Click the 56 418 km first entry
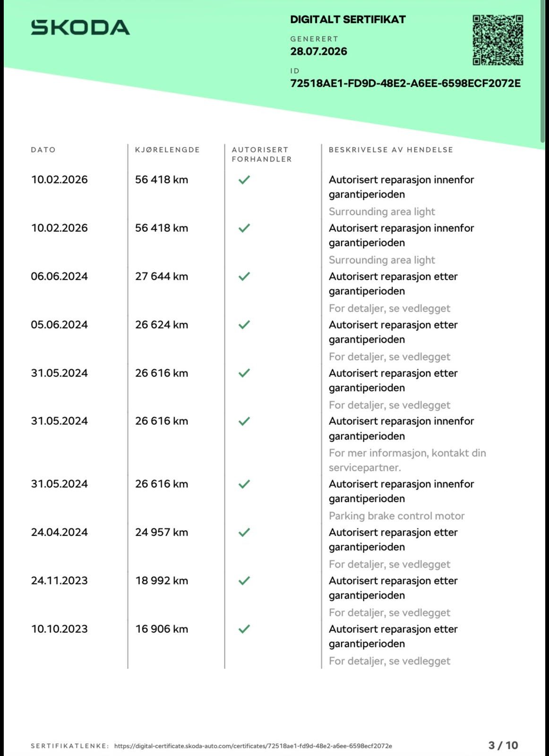 pos(162,180)
